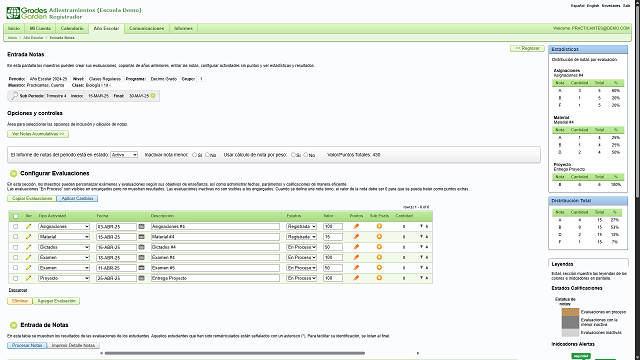Open Tipo Actividad dropdown showing Asignaciones
Viewport: 640px width, 360px height.
tap(64, 227)
